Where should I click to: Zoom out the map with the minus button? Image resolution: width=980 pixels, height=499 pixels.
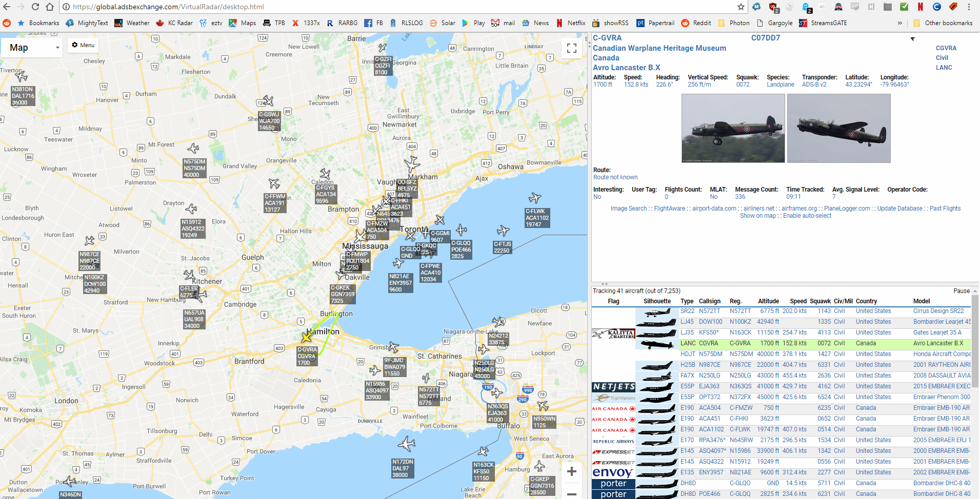(572, 493)
